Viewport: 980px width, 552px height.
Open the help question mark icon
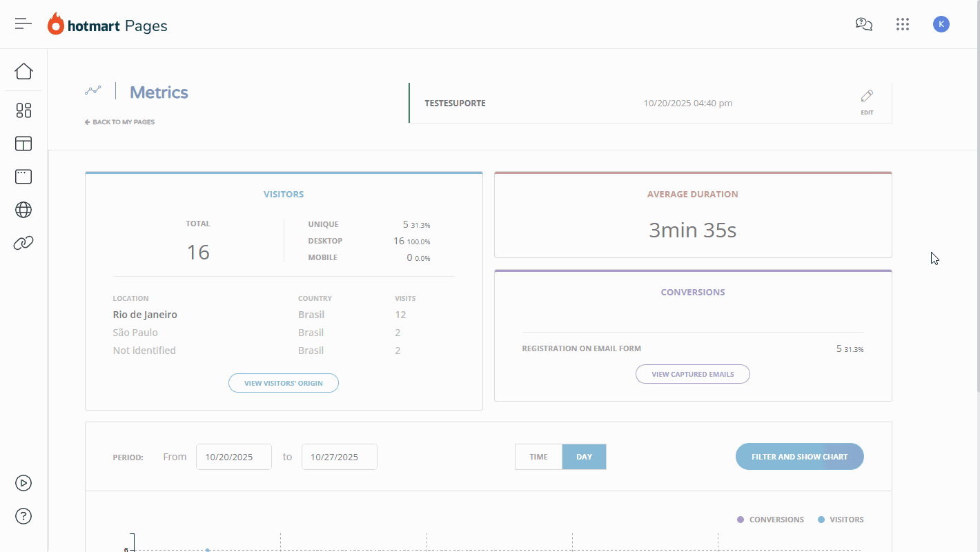pyautogui.click(x=23, y=516)
